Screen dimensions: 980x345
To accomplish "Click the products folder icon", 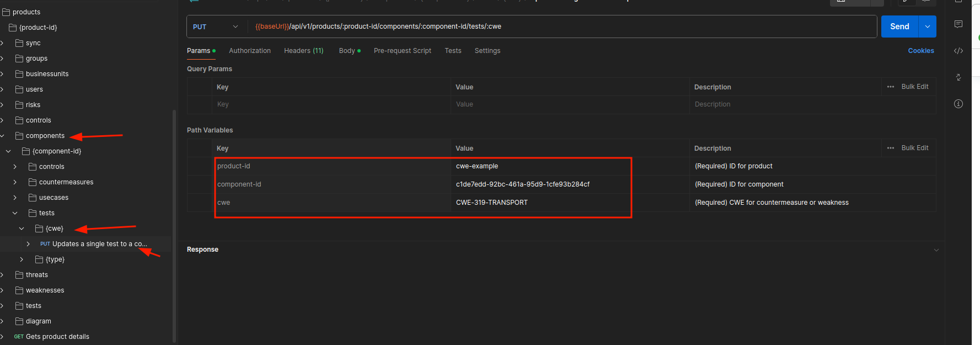I will 6,12.
